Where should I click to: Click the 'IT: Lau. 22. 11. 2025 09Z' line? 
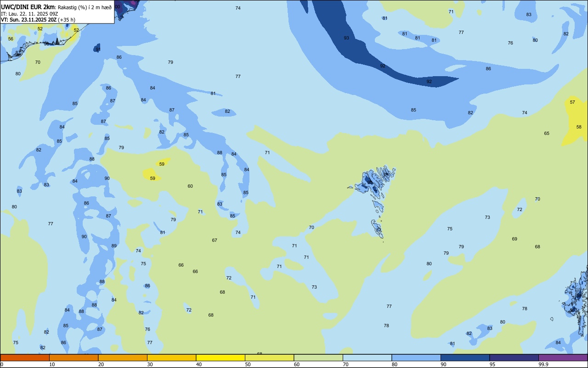tap(29, 13)
